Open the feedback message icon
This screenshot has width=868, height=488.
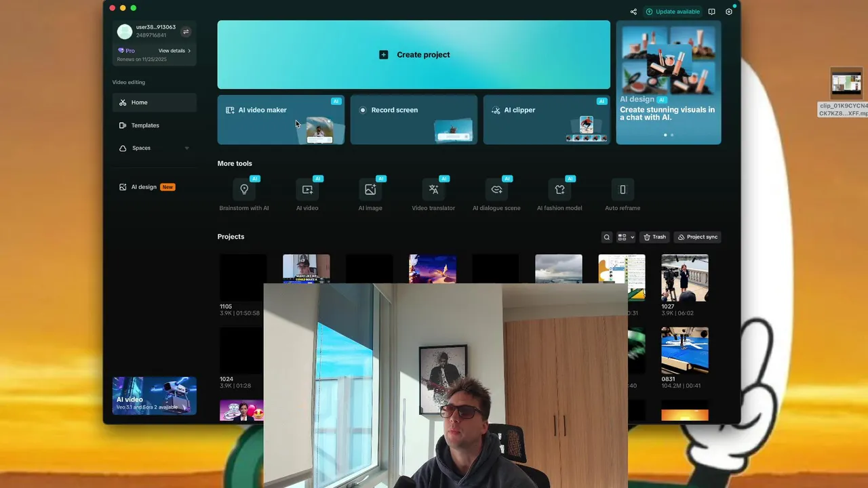[x=711, y=12]
